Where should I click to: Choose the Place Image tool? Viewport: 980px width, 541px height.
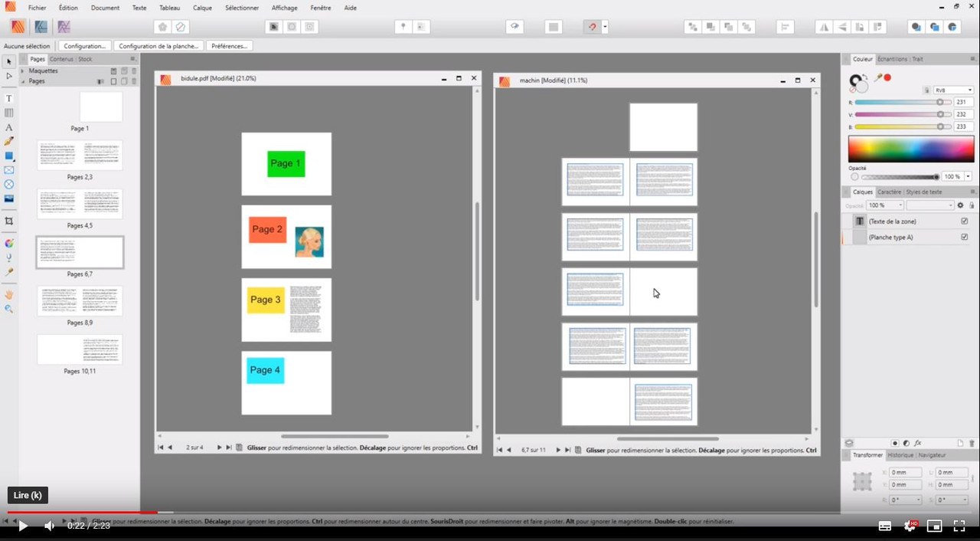click(x=9, y=198)
